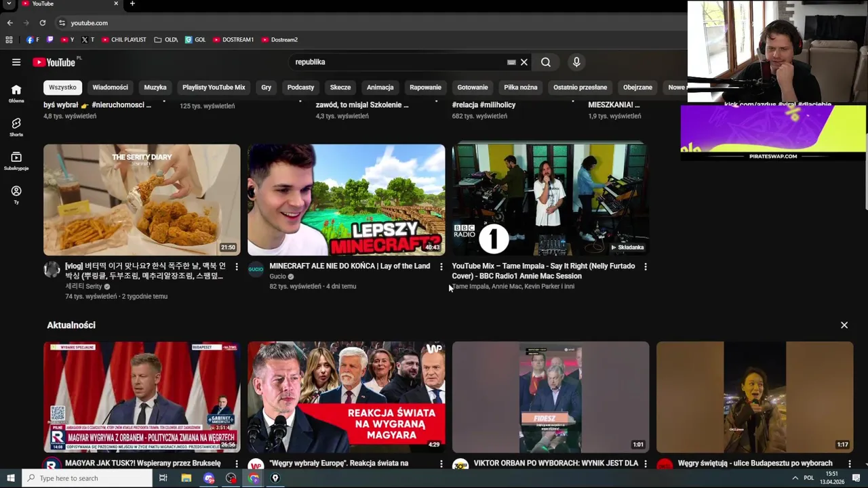Open a new browser tab with plus
Screen dimensions: 868x488
pyautogui.click(x=132, y=3)
